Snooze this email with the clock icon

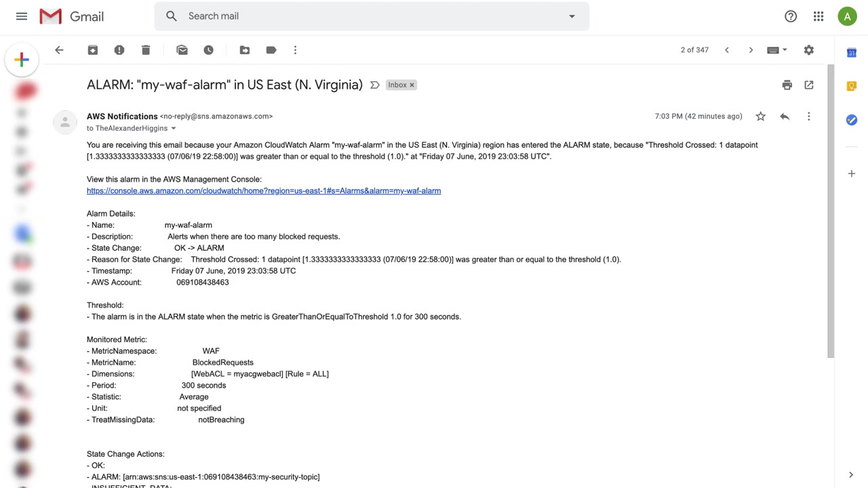pyautogui.click(x=209, y=50)
